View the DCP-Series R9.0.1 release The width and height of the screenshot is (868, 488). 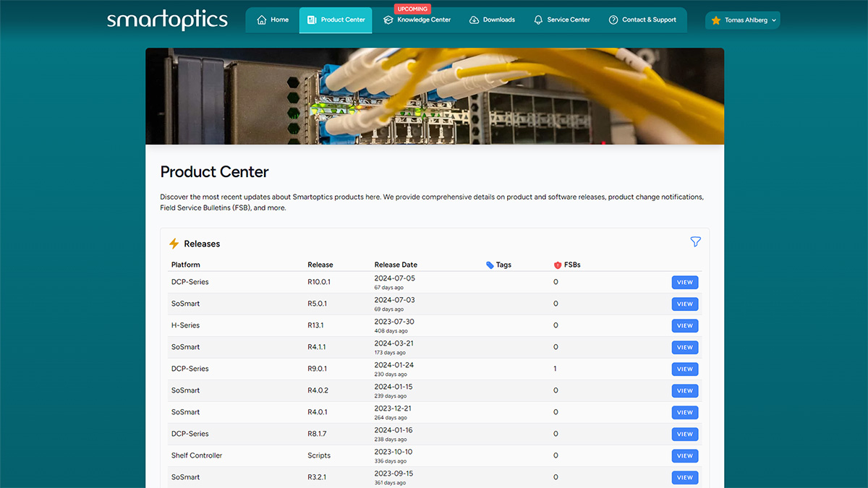[685, 369]
